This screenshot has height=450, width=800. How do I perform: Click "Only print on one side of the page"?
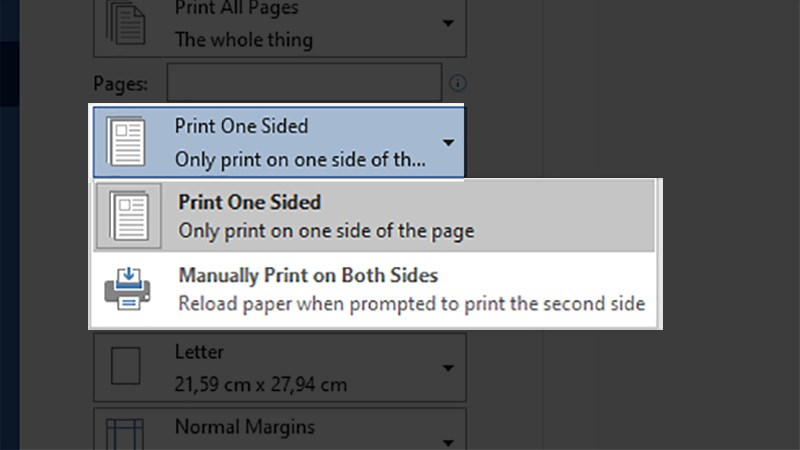coord(326,230)
